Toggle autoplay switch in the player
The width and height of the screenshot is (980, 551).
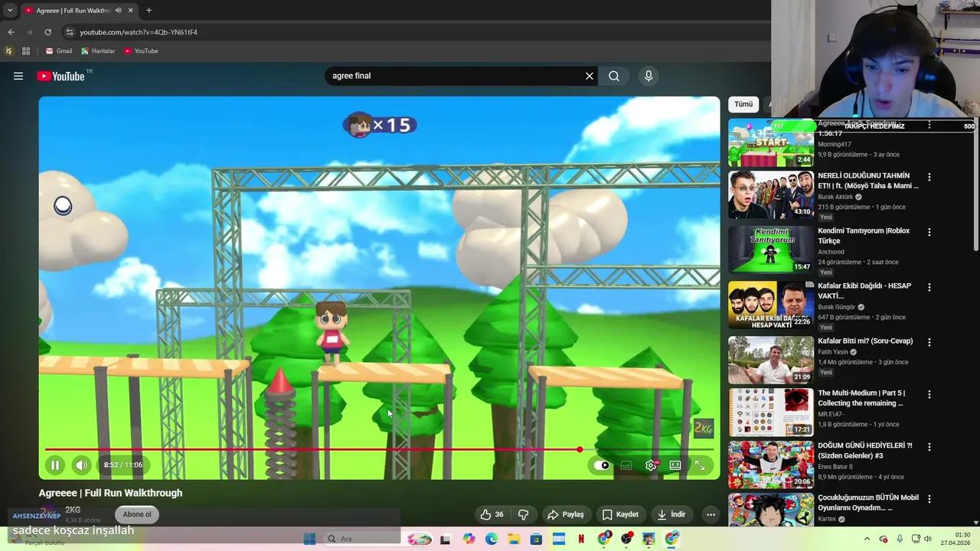[x=603, y=465]
